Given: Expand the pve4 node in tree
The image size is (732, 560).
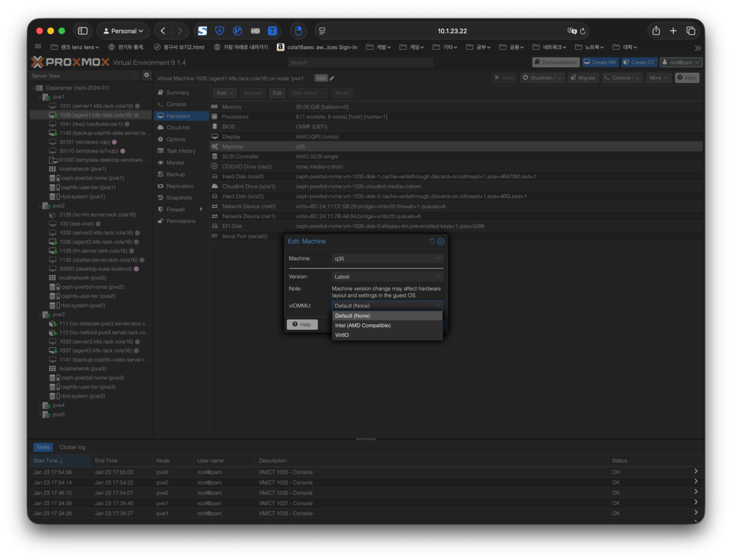Looking at the screenshot, I should click(x=40, y=405).
